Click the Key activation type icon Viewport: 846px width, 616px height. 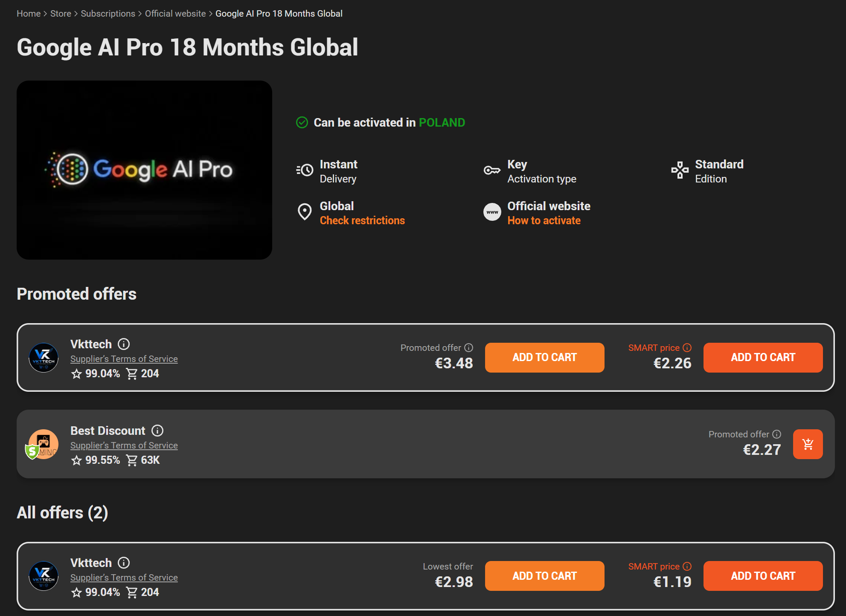point(492,171)
